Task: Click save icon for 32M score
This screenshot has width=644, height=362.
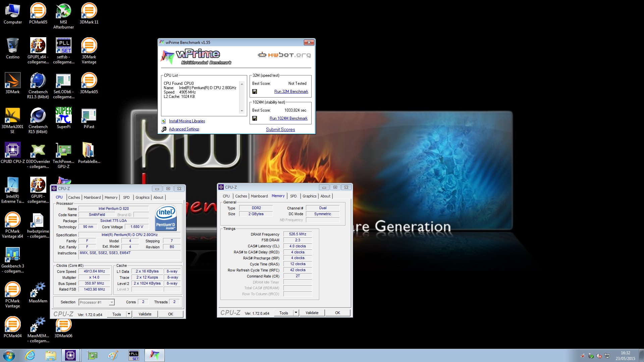Action: [255, 92]
